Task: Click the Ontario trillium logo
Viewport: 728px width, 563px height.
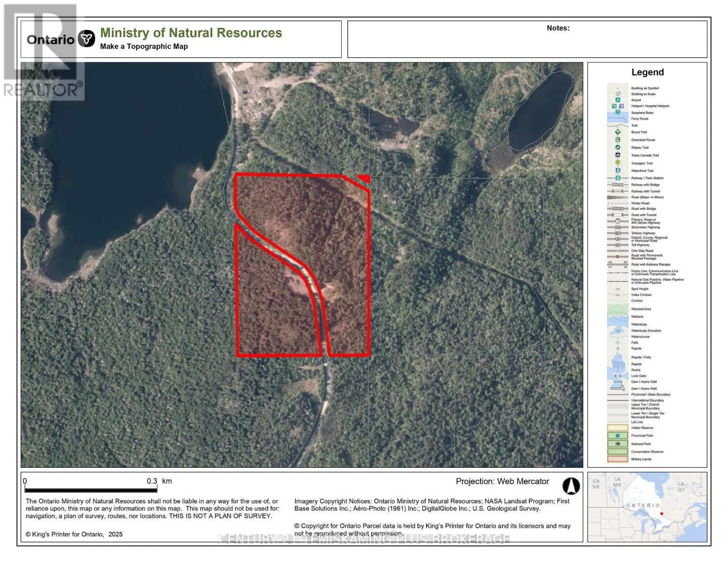Action: pyautogui.click(x=86, y=39)
